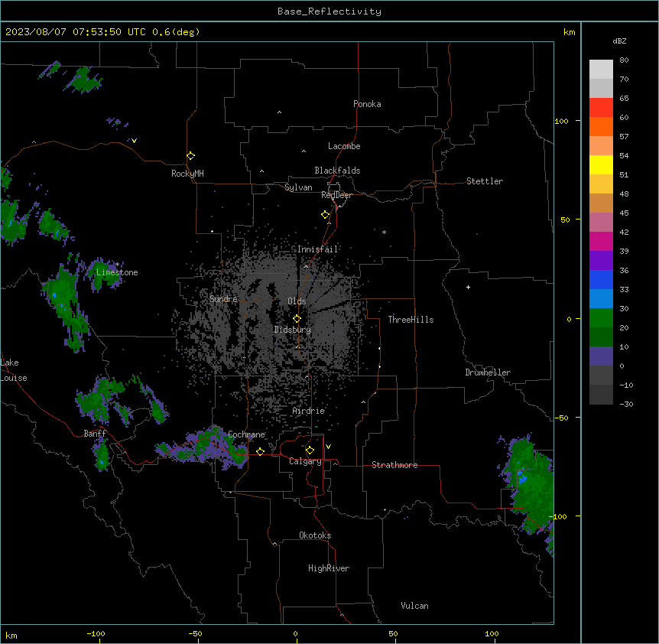Select the Banff label
The width and height of the screenshot is (659, 644).
coord(95,434)
